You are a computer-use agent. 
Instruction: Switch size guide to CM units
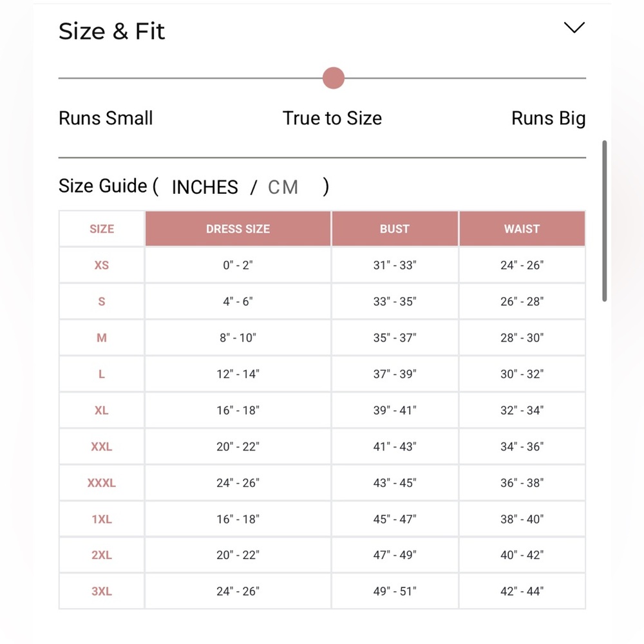(283, 187)
